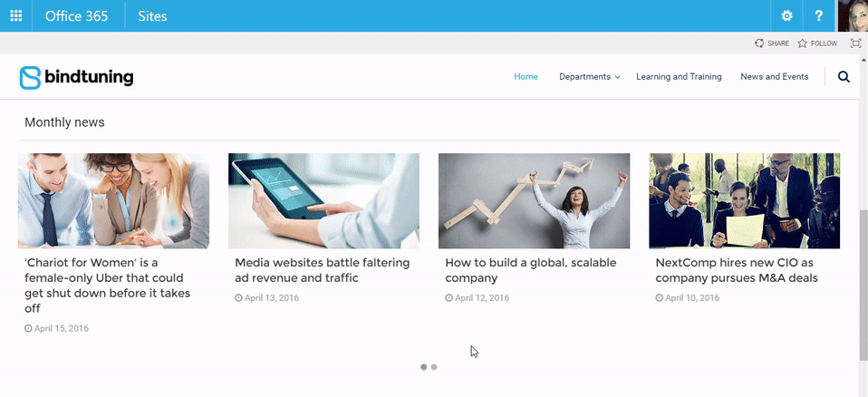
Task: Open the site search magnifier
Action: pyautogui.click(x=844, y=77)
